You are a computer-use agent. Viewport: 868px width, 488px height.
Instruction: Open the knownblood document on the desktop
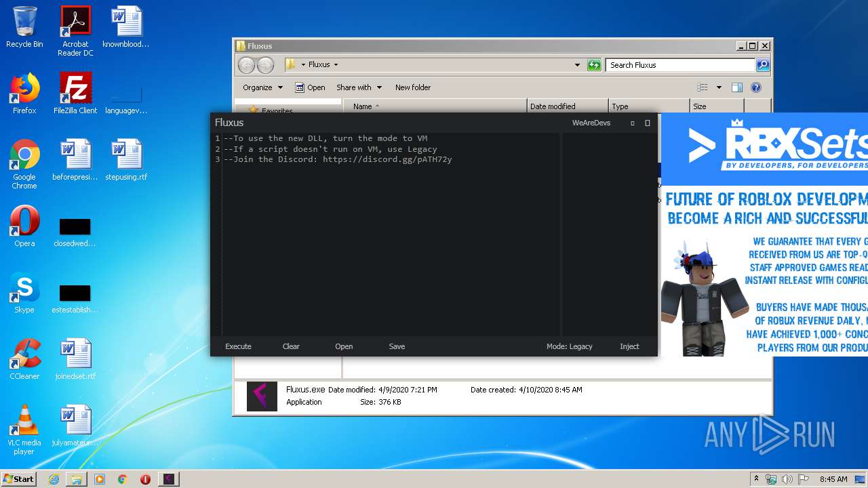point(126,27)
